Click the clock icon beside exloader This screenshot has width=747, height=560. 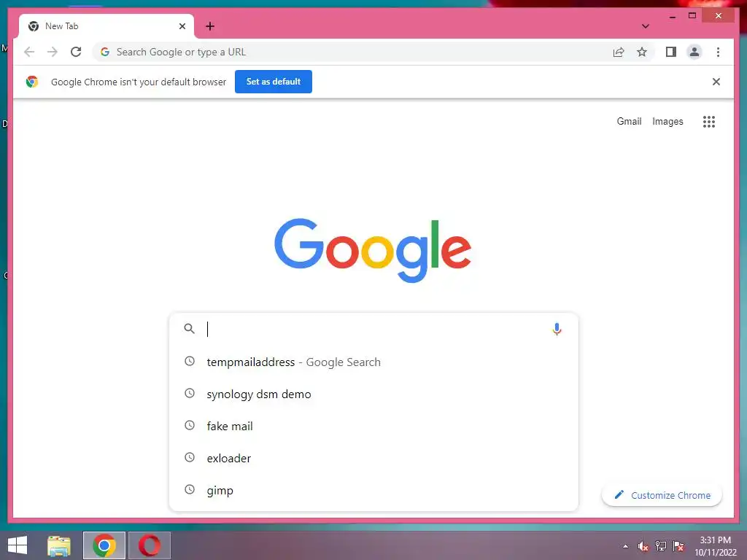[190, 457]
